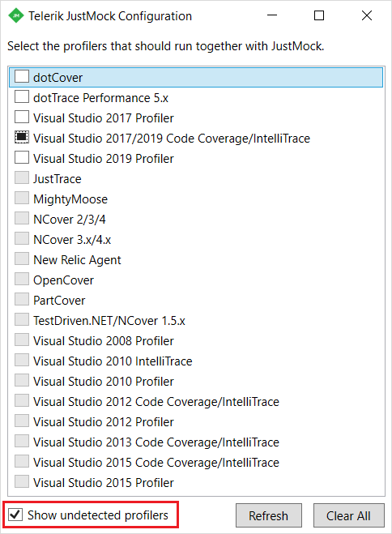The image size is (392, 534).
Task: Toggle the MightyMoose checkbox
Action: click(x=22, y=198)
